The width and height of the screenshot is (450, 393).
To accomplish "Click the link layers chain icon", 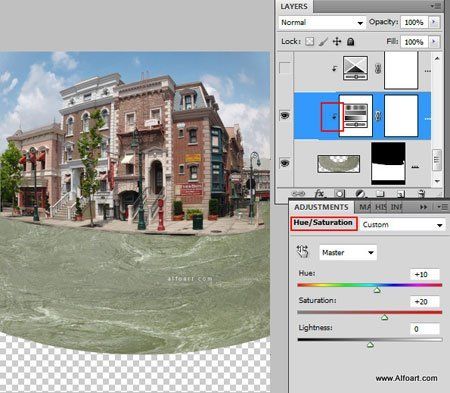I will tap(298, 194).
